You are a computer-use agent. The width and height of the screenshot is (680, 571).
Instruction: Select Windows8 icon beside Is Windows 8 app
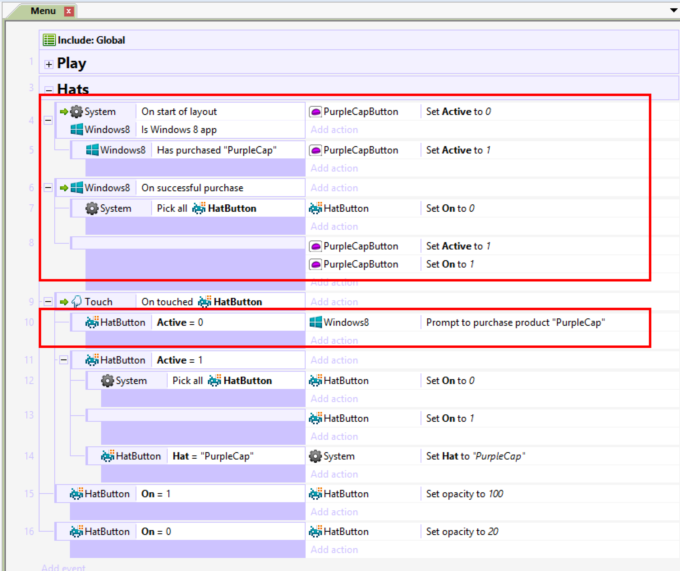(x=77, y=130)
